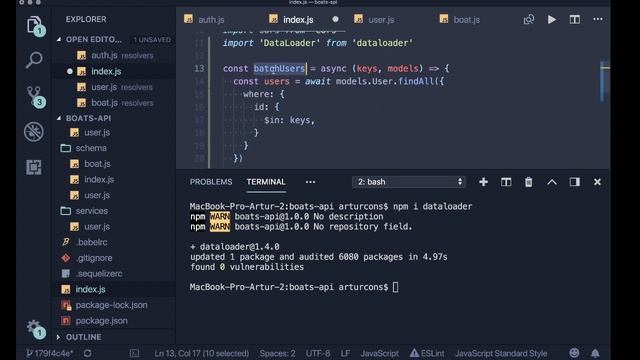Open user.js resolvers in open editors
640x360 pixels.
pyautogui.click(x=115, y=87)
